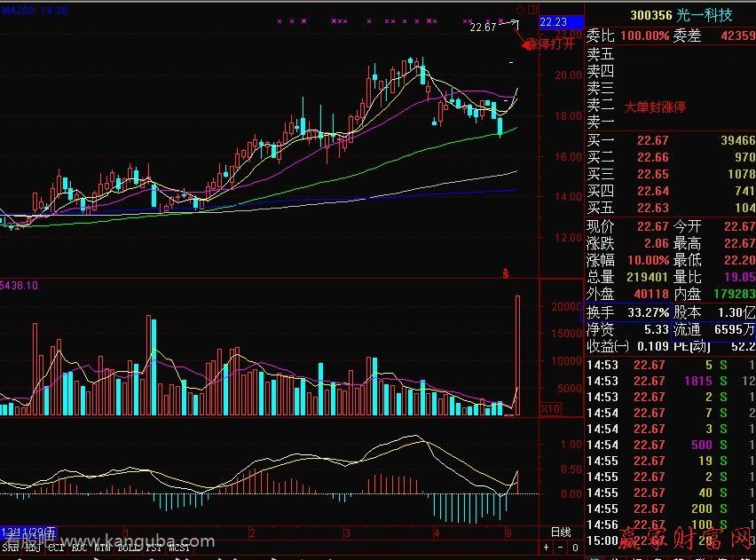Click the highlighted 22.23 price marker
The image size is (756, 560).
point(554,22)
